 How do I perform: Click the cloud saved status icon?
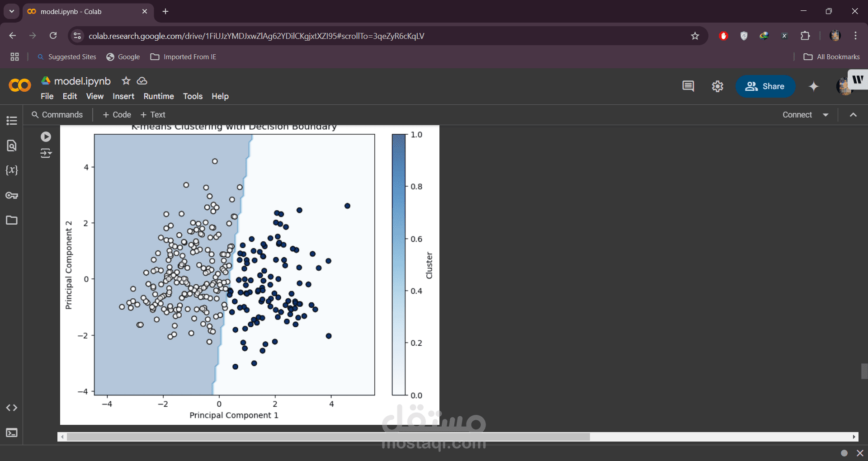pyautogui.click(x=142, y=81)
